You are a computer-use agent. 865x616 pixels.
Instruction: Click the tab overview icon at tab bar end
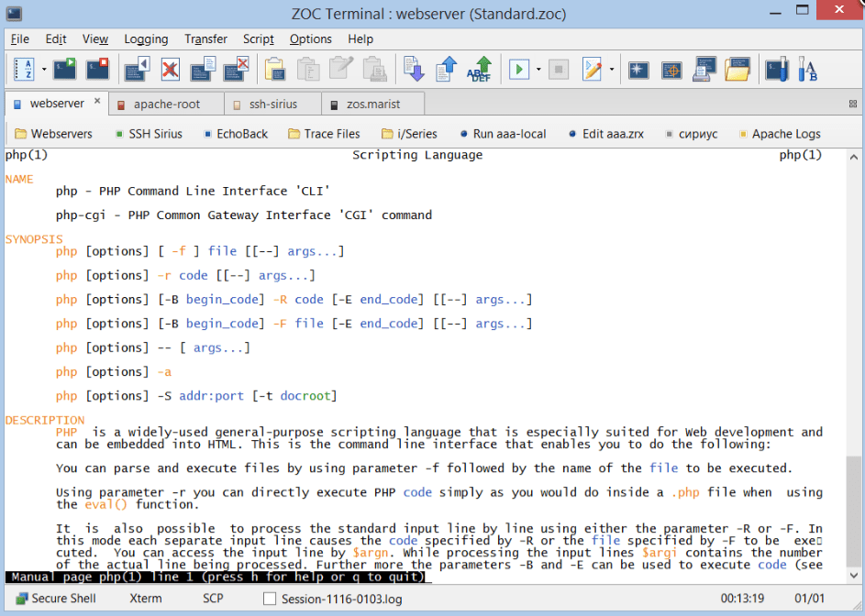point(853,104)
